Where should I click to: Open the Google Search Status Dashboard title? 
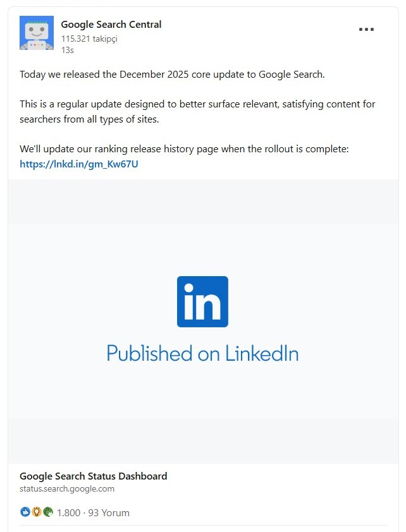(94, 476)
